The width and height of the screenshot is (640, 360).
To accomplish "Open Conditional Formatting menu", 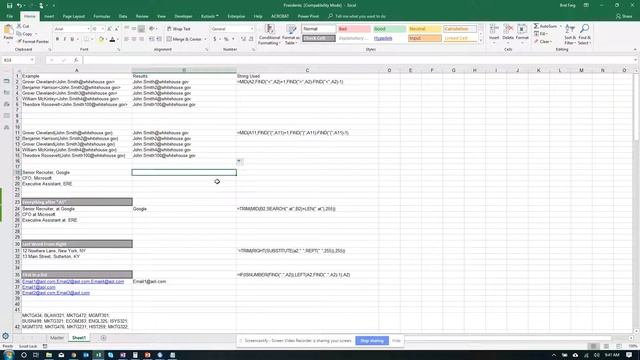I will (269, 34).
